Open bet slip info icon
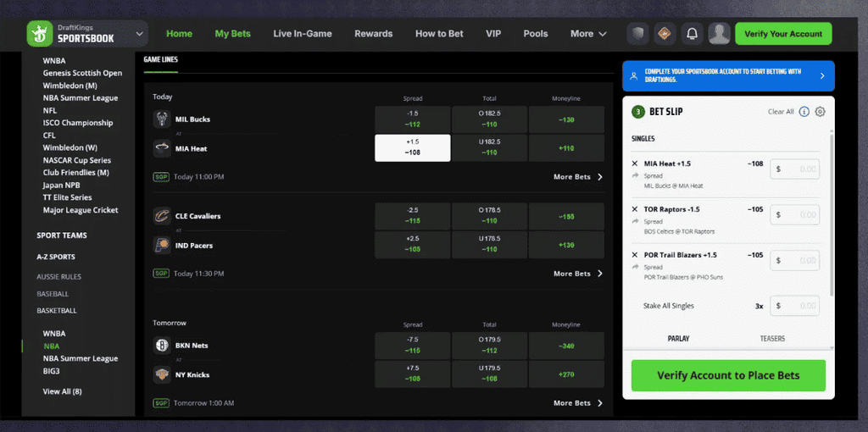This screenshot has width=868, height=432. (x=804, y=112)
